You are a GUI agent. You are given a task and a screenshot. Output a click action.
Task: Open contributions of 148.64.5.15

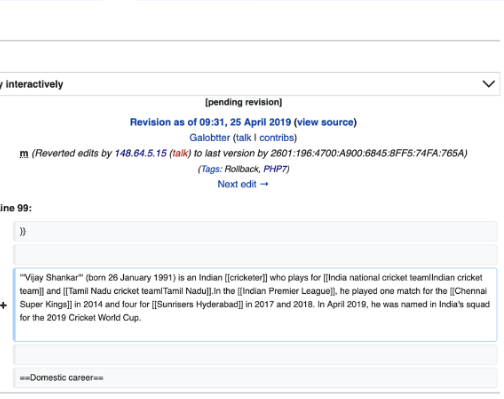141,153
